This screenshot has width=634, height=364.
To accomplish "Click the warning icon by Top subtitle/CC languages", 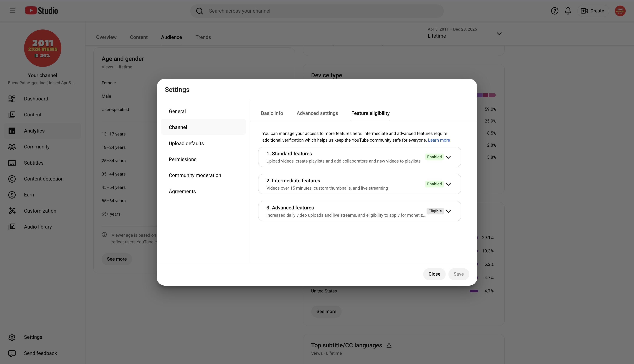I will (x=389, y=345).
